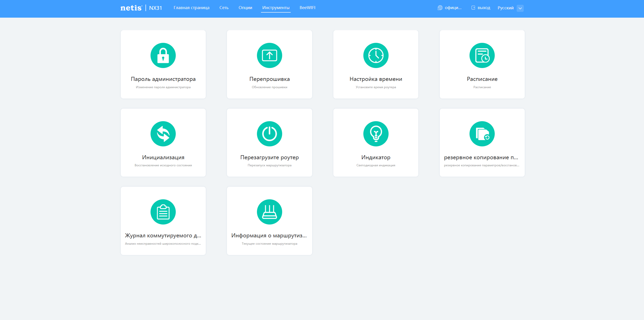644x320 pixels.
Task: Click the netis logo
Action: point(131,8)
